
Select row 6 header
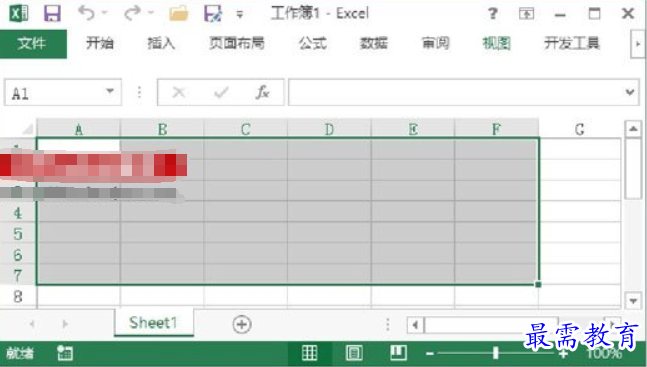click(18, 254)
